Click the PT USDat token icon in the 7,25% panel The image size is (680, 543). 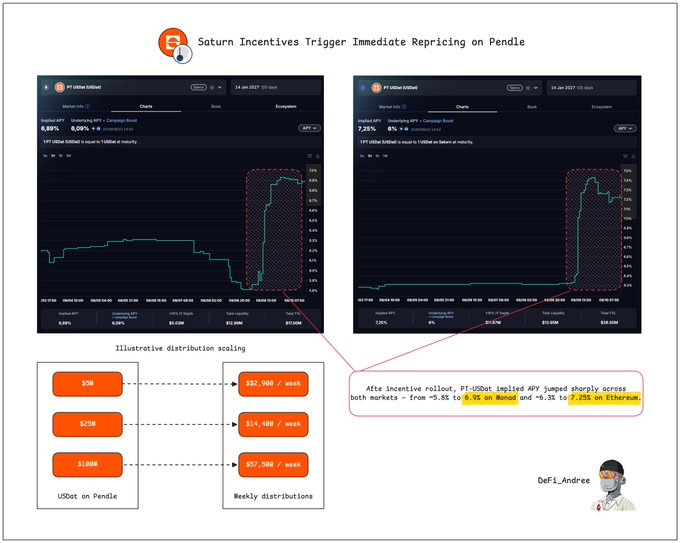[376, 88]
